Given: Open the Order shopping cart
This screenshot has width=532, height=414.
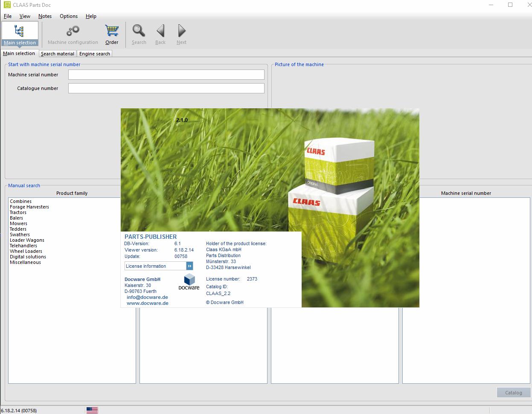Looking at the screenshot, I should [x=112, y=31].
